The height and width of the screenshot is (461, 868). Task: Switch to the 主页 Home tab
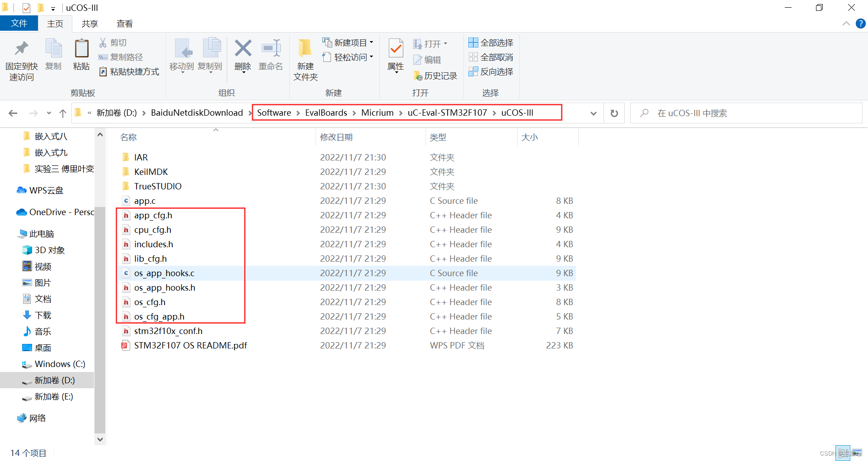pyautogui.click(x=55, y=24)
